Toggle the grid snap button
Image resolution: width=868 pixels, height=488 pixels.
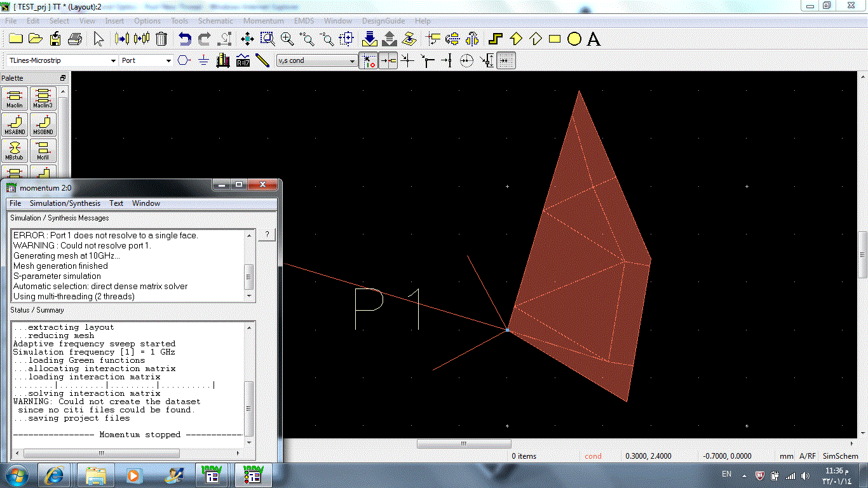506,60
